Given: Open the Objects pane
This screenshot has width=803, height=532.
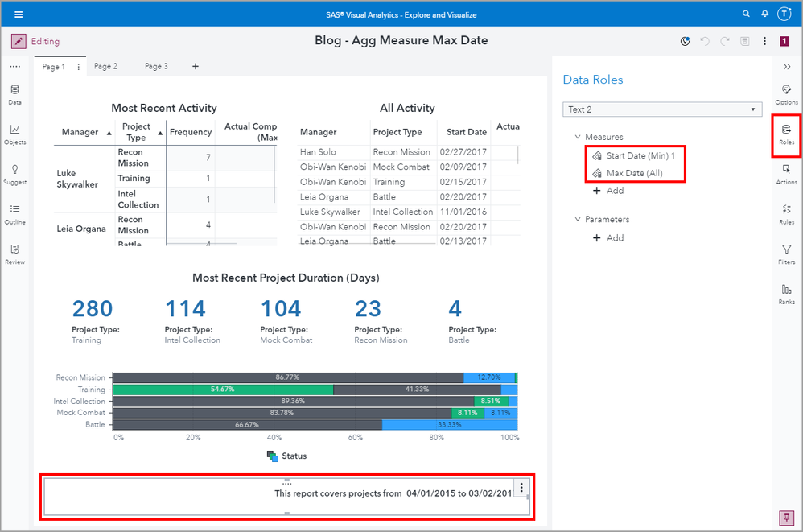Looking at the screenshot, I should point(14,134).
